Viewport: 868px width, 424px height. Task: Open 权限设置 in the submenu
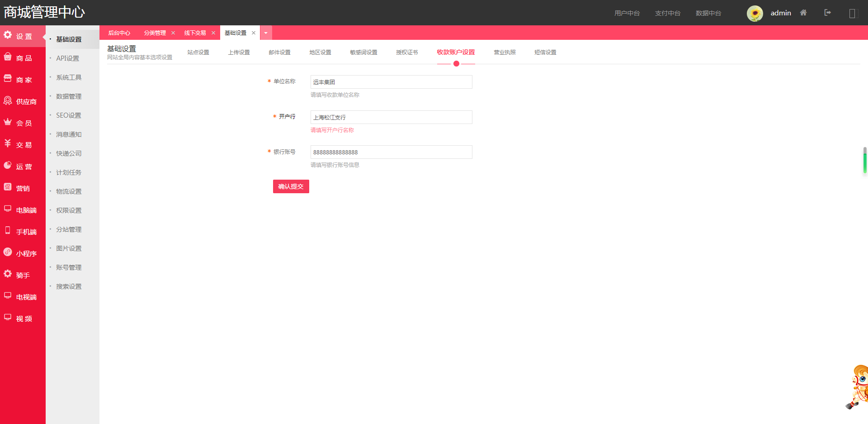tap(69, 210)
